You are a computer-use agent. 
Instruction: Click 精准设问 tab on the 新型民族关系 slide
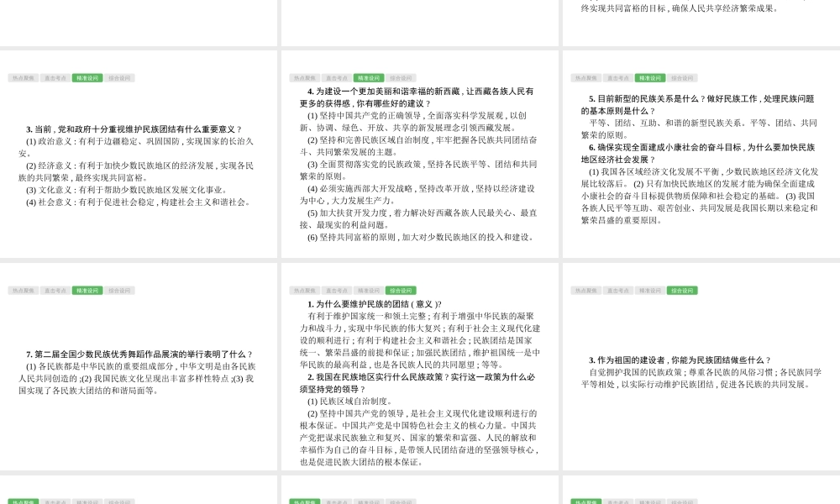tap(650, 78)
